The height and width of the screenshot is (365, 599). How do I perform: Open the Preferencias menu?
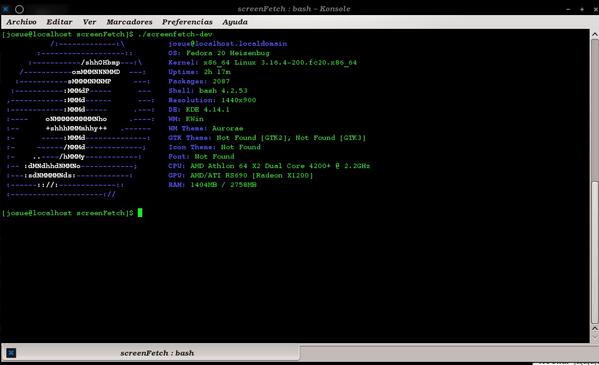pyautogui.click(x=187, y=22)
